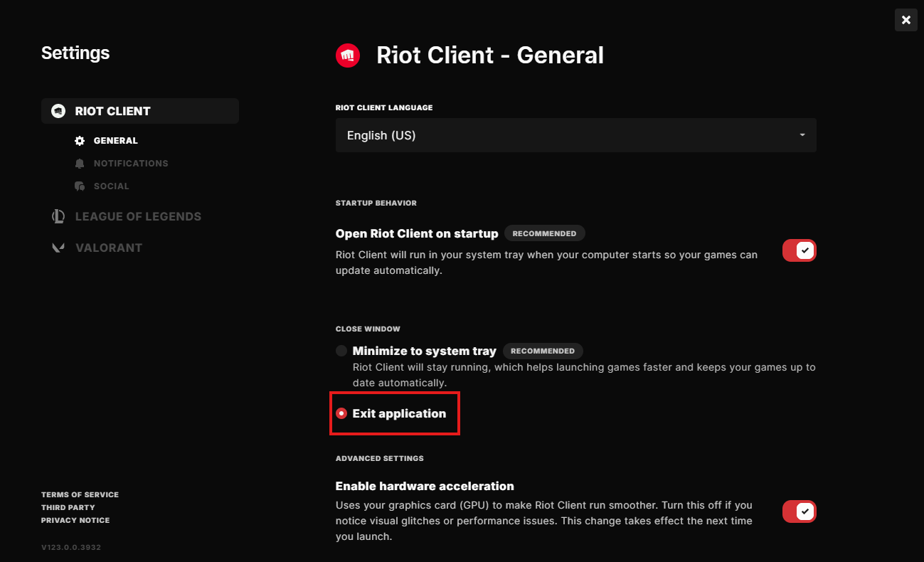Close the Settings window with the X
Viewport: 924px width, 562px height.
[906, 20]
